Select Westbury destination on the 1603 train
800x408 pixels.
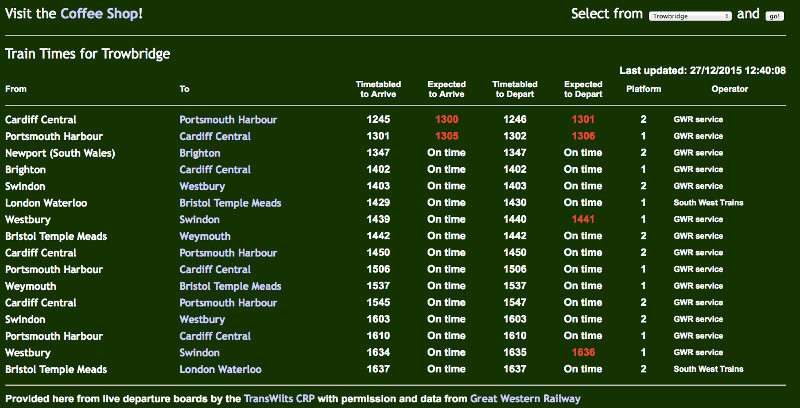tap(202, 319)
